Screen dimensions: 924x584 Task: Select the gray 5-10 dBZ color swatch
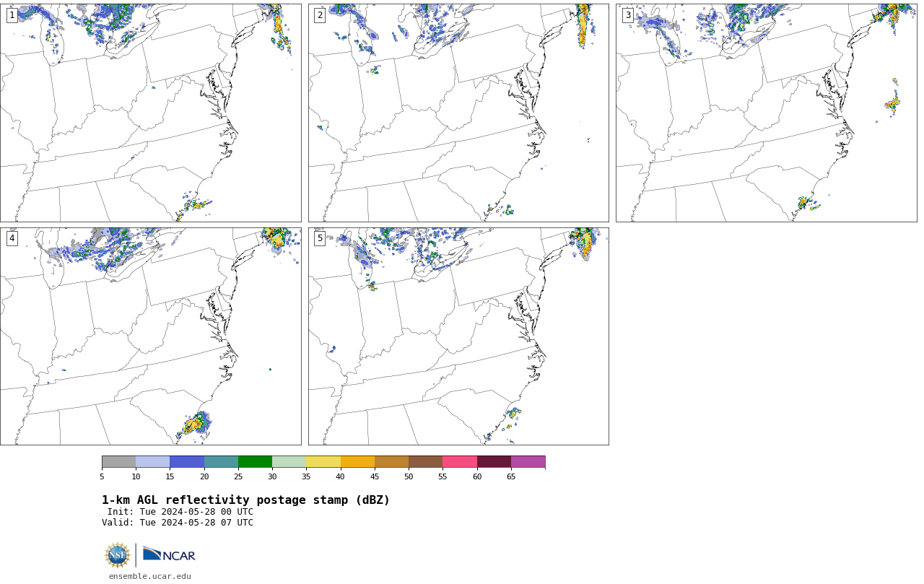(118, 462)
